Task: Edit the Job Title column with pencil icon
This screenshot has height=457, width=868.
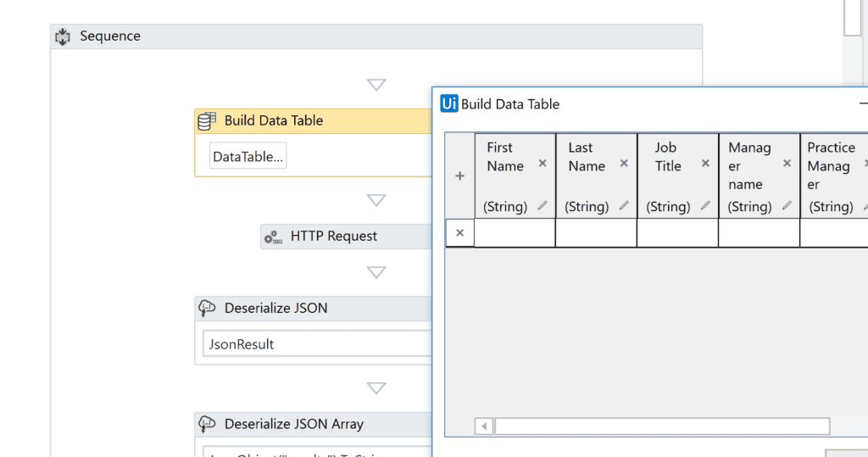Action: [x=705, y=206]
